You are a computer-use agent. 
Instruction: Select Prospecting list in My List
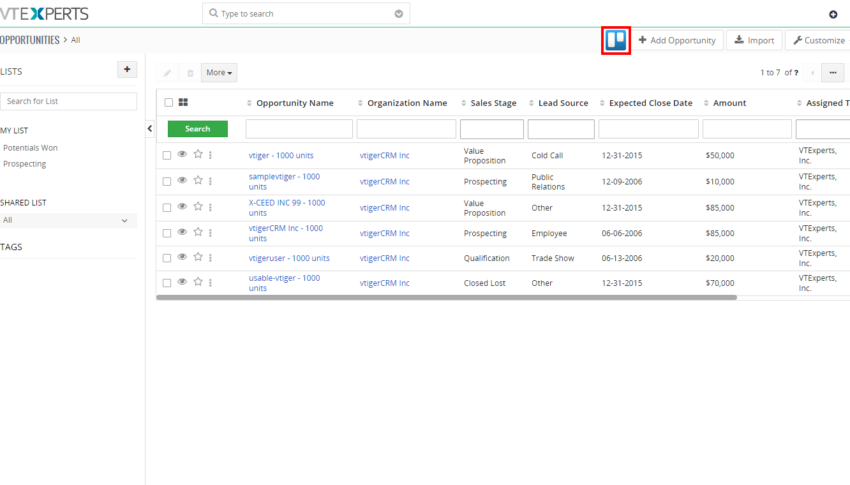[24, 164]
